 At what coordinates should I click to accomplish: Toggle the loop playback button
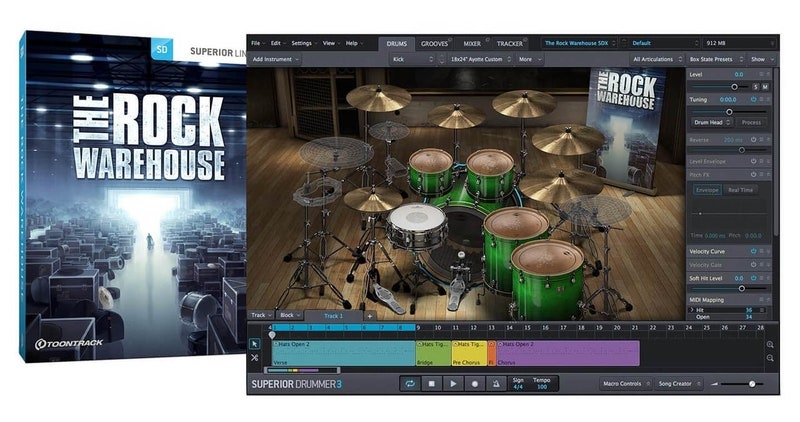tap(409, 383)
